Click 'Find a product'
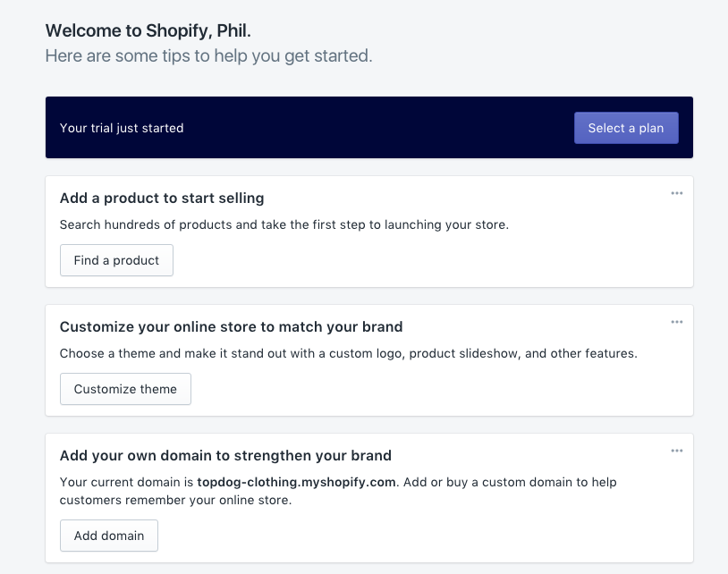The height and width of the screenshot is (574, 728). pyautogui.click(x=116, y=260)
